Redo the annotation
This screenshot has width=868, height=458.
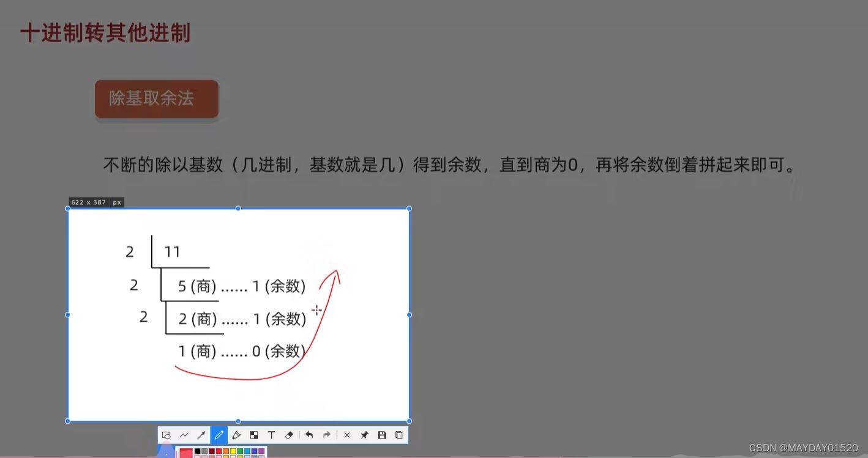[x=327, y=435]
